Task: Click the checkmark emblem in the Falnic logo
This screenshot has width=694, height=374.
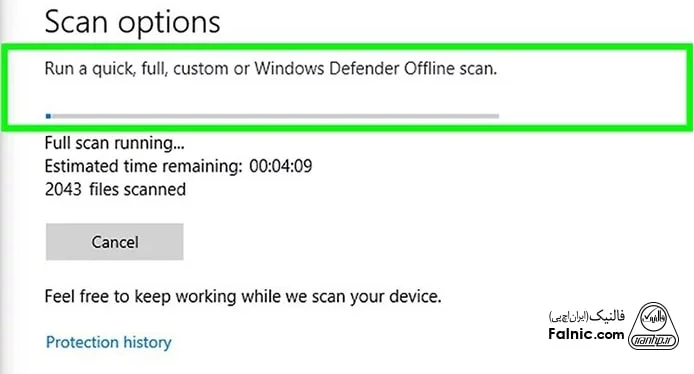Action: (x=654, y=316)
